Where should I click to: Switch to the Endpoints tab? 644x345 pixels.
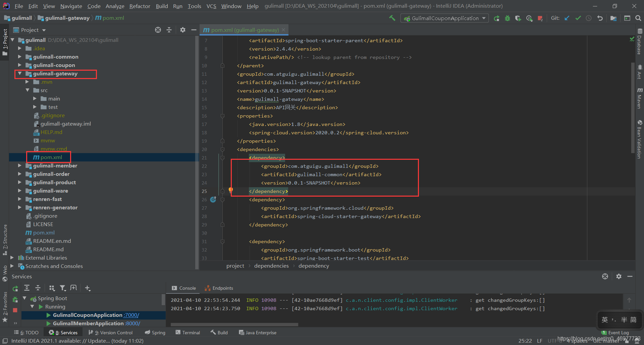[x=219, y=288]
